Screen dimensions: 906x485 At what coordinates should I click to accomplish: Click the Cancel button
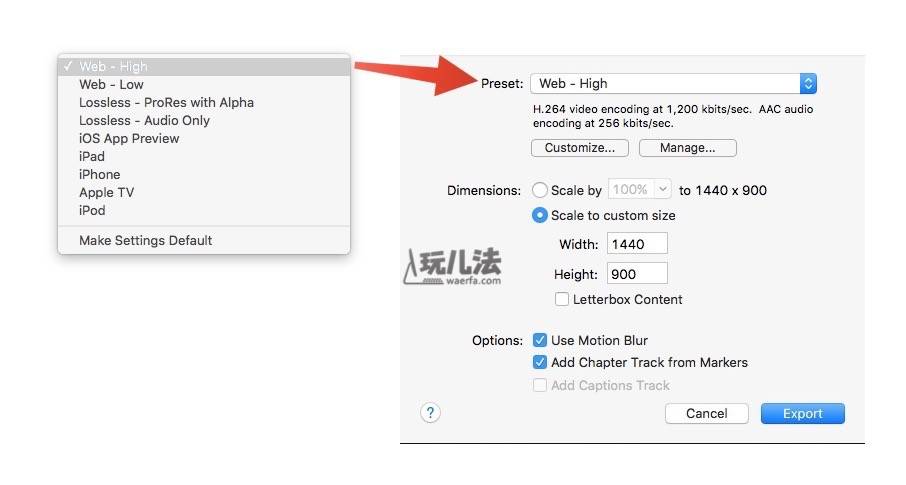click(x=707, y=413)
